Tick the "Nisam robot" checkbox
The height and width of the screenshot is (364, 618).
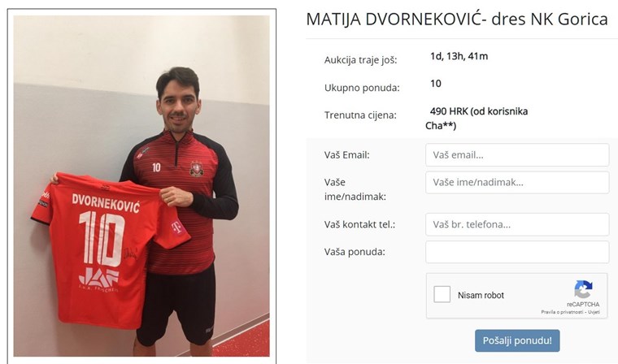442,295
